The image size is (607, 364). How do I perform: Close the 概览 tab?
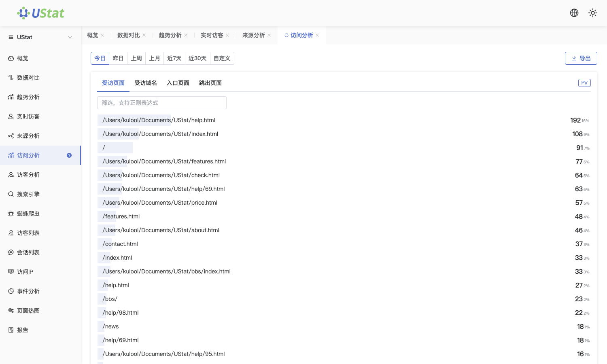(x=102, y=35)
